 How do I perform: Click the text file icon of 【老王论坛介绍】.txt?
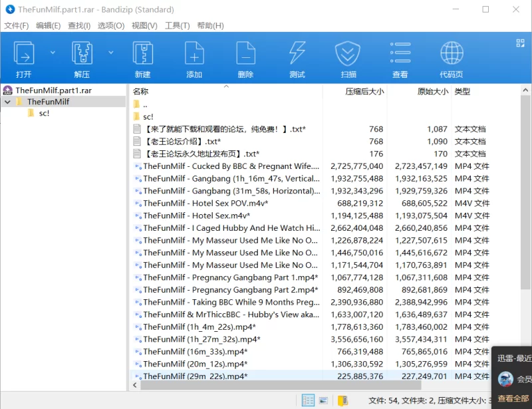(x=137, y=142)
